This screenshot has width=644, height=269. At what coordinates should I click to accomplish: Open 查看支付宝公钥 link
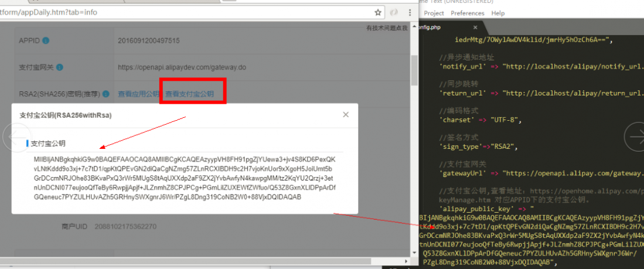pos(189,94)
